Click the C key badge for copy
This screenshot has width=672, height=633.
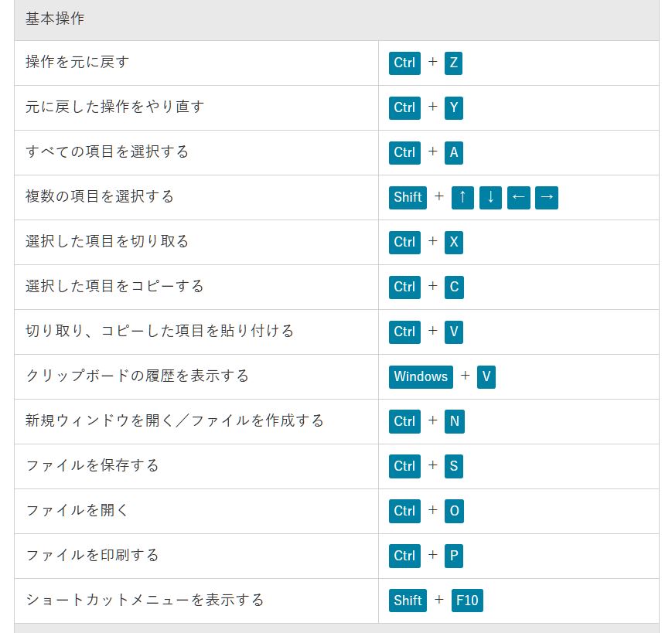coord(454,287)
